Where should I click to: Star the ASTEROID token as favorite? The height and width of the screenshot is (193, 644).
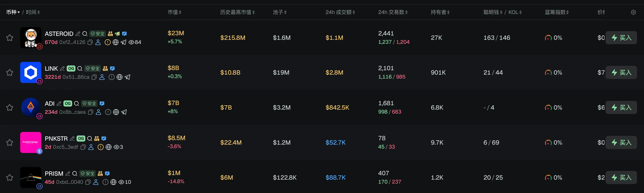click(10, 38)
